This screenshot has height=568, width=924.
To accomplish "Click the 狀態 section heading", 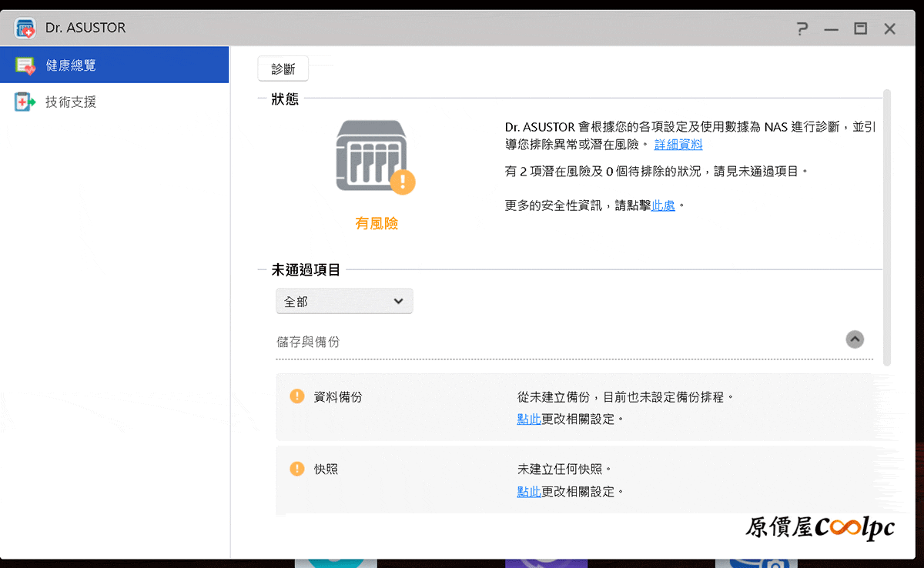I will (x=285, y=99).
